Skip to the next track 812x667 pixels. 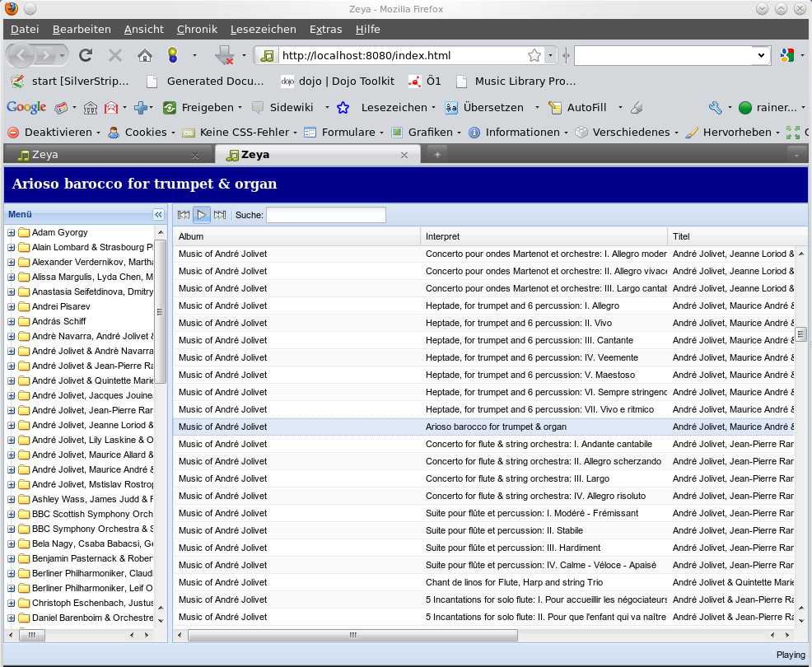(x=220, y=215)
